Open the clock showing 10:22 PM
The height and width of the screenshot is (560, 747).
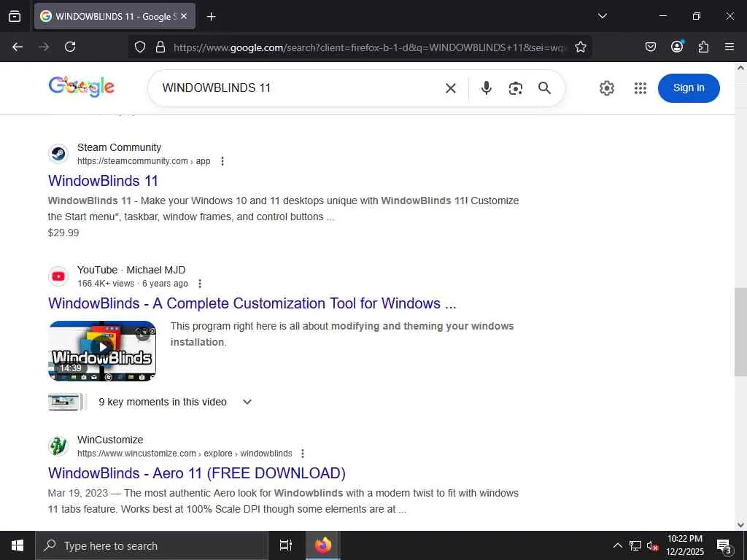pos(684,545)
